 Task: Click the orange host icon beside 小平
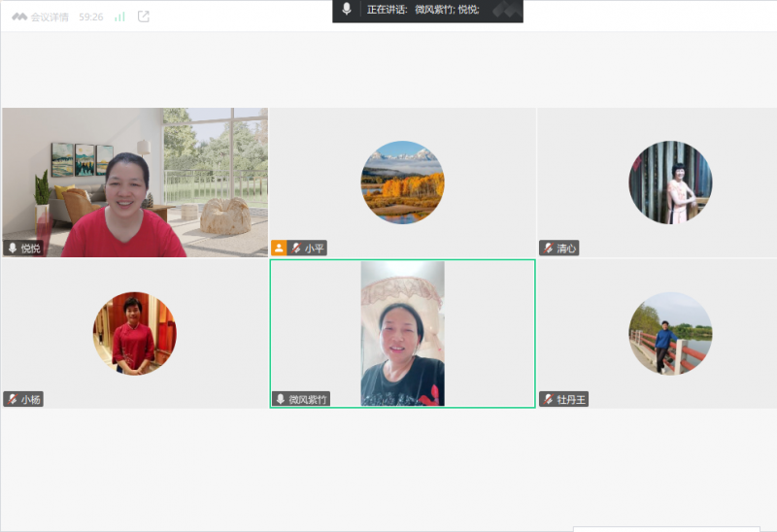279,249
